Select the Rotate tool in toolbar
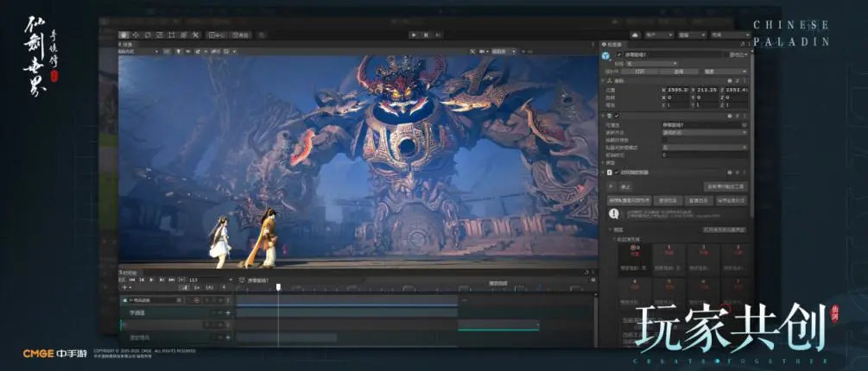 148,35
